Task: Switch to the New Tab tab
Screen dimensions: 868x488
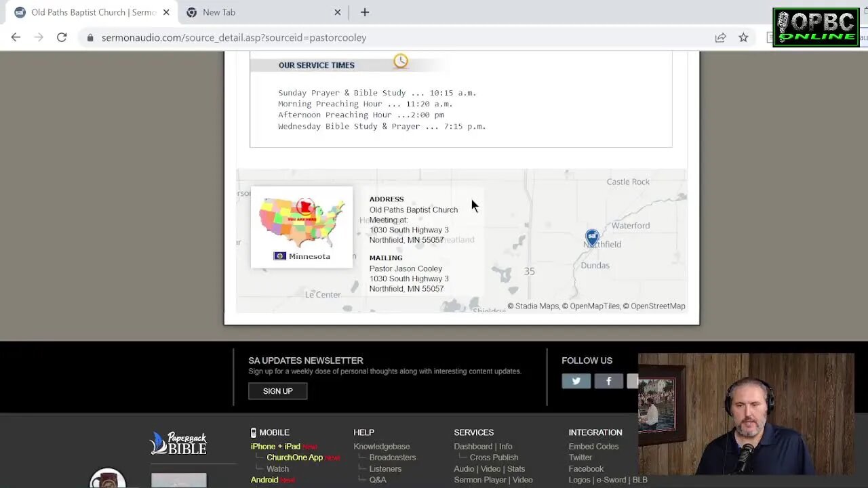Action: tap(264, 12)
